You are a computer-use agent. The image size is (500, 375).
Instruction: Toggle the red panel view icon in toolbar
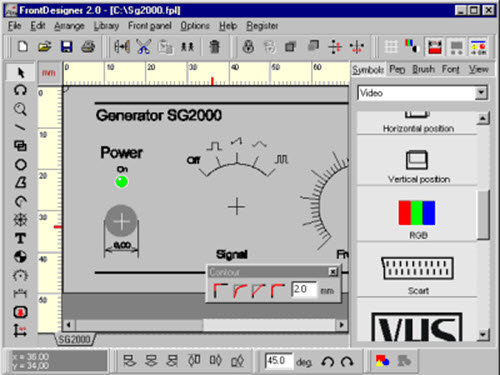435,47
